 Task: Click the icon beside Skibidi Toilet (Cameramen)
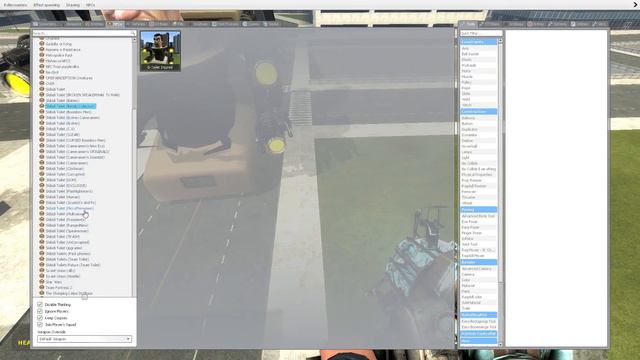coord(42,162)
